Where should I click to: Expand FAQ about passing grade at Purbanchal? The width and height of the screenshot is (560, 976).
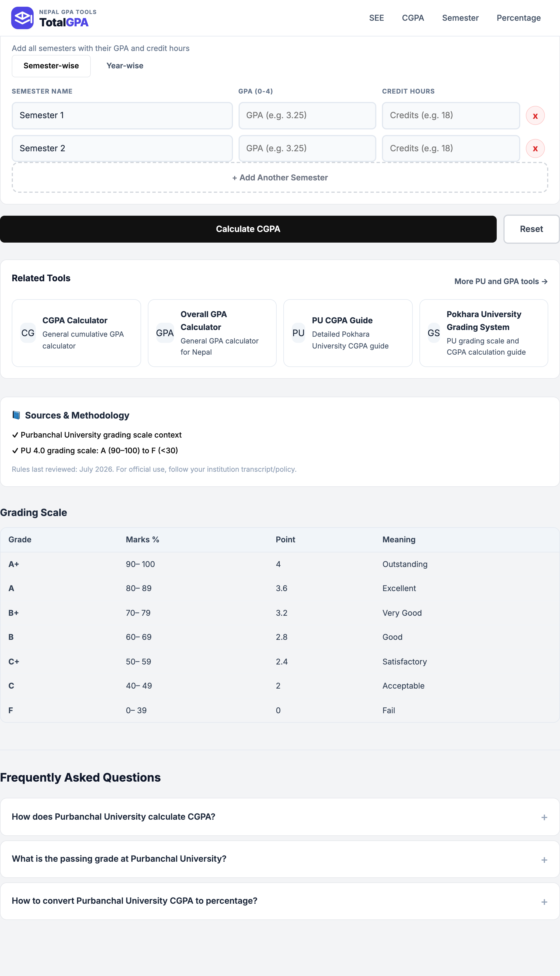pyautogui.click(x=280, y=859)
